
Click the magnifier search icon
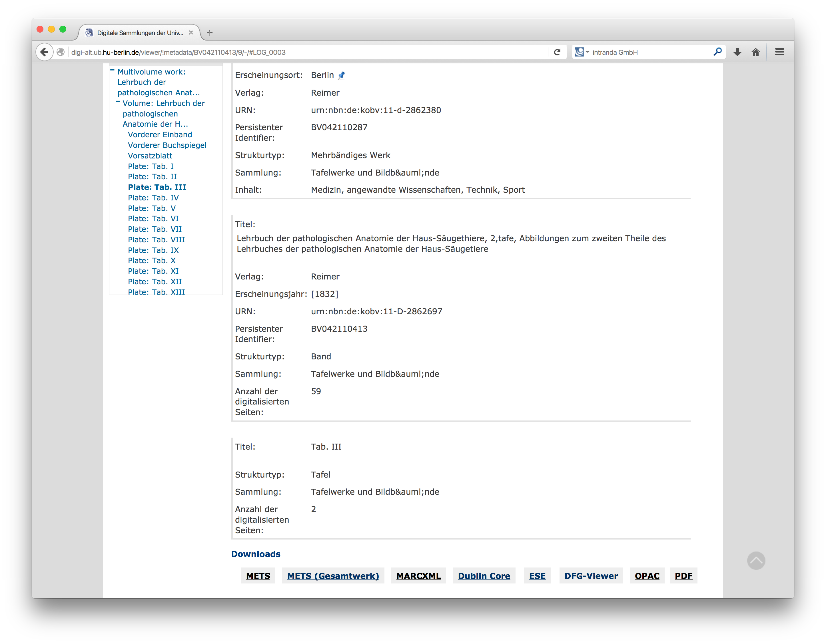coord(717,52)
